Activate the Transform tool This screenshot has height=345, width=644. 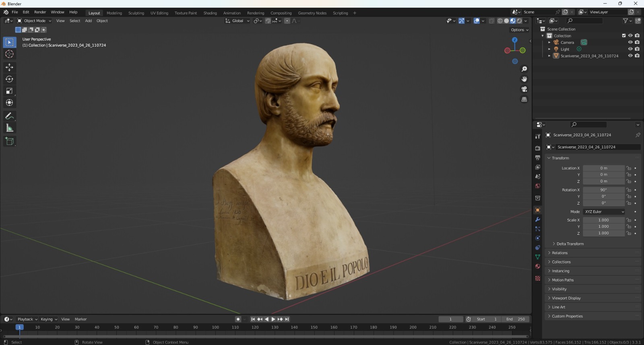point(9,103)
